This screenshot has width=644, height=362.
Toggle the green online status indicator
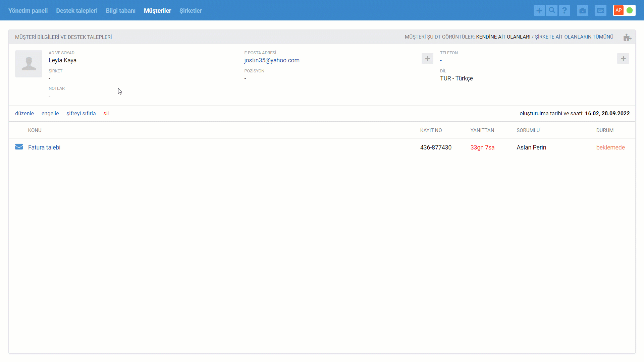630,10
